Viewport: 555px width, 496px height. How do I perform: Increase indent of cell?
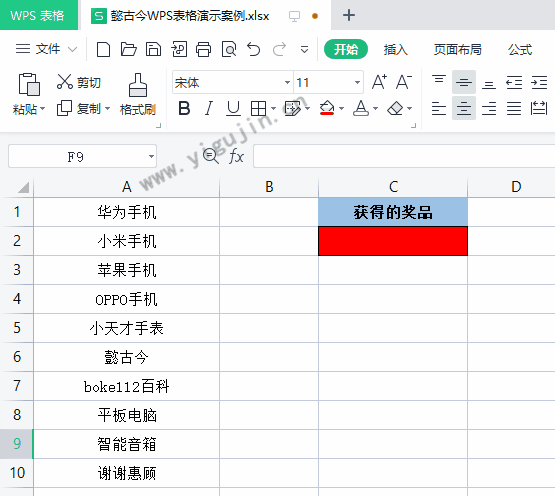tap(539, 82)
